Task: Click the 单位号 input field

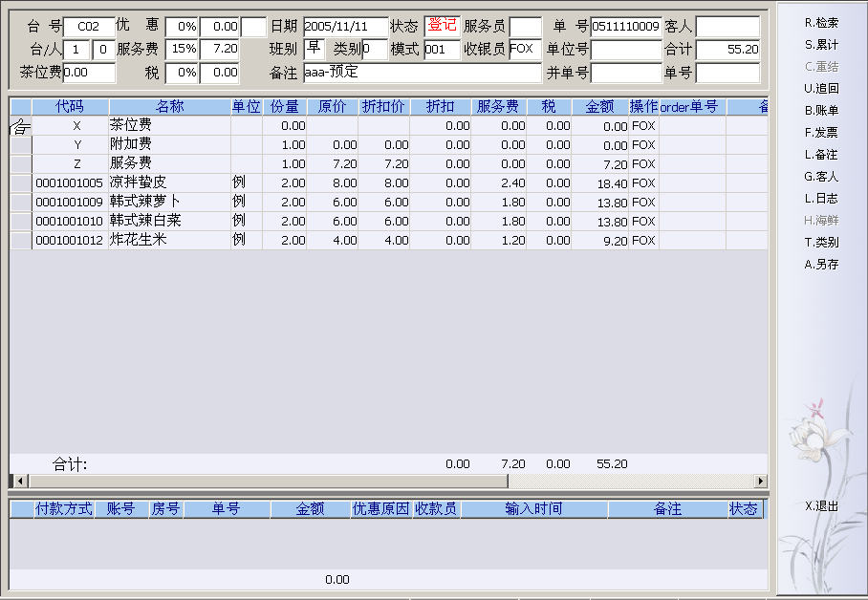Action: pos(625,50)
